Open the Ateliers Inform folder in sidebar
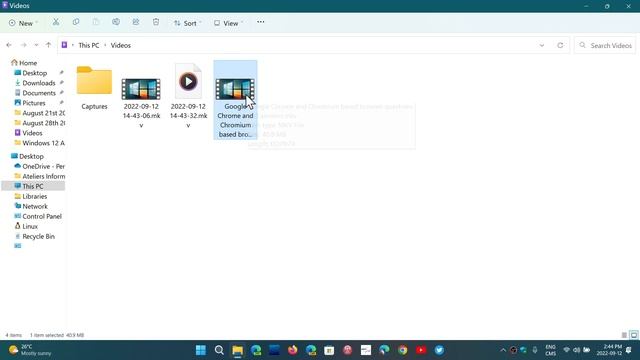Screen dimensions: 640x360 click(x=39, y=176)
